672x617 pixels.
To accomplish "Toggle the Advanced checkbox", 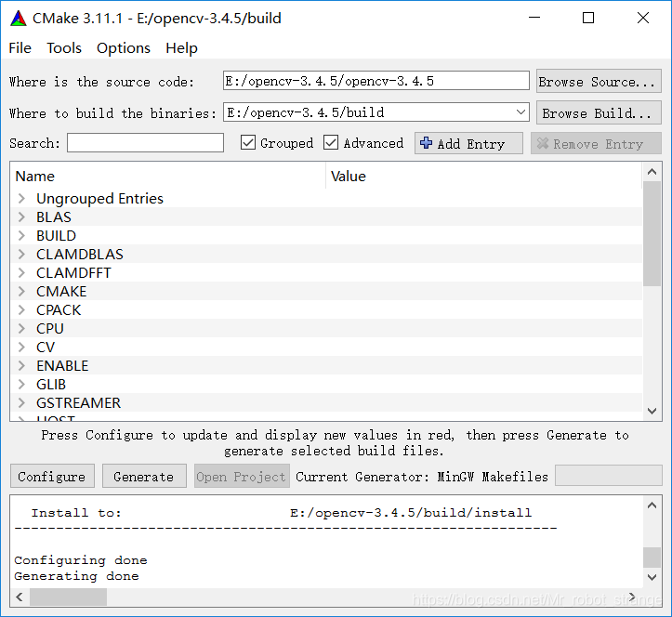I will [331, 143].
